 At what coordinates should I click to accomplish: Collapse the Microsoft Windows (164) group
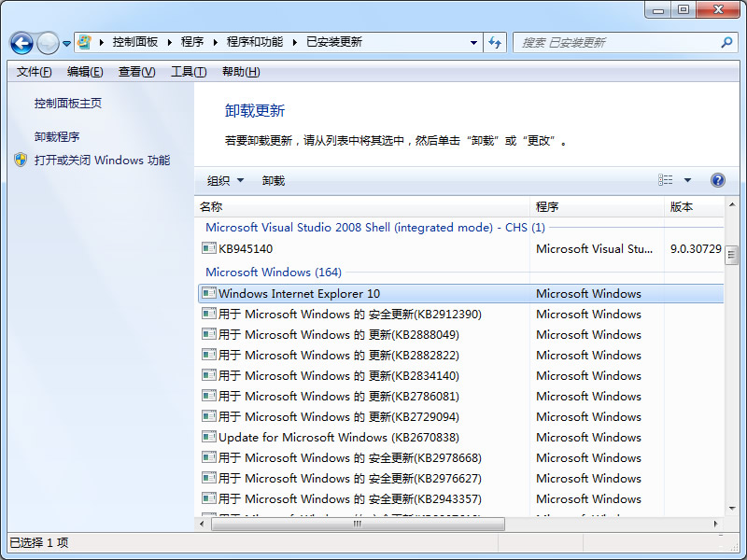(274, 272)
